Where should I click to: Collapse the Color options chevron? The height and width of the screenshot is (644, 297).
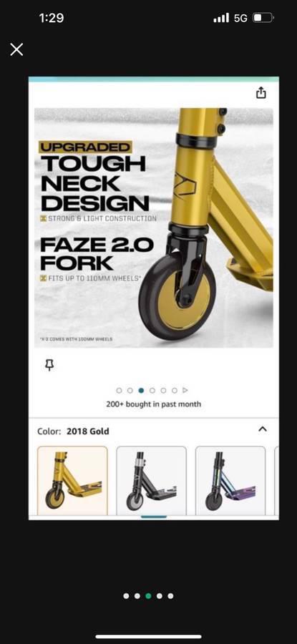point(263,429)
